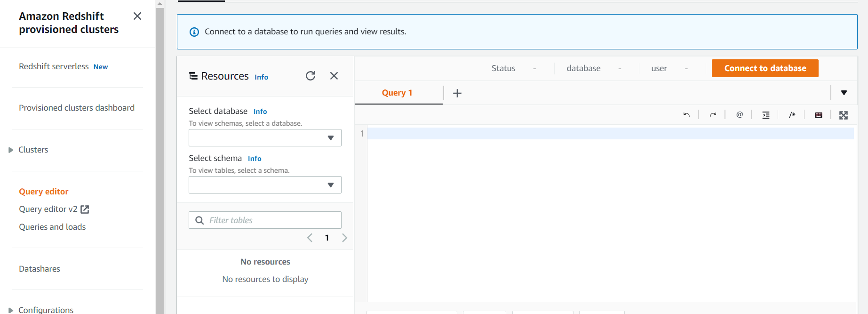868x314 pixels.
Task: Close the Amazon Redshift navigation sidebar
Action: pyautogui.click(x=137, y=16)
